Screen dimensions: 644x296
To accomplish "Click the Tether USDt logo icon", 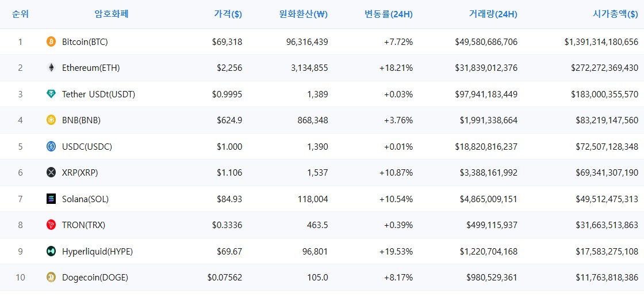I will click(51, 94).
